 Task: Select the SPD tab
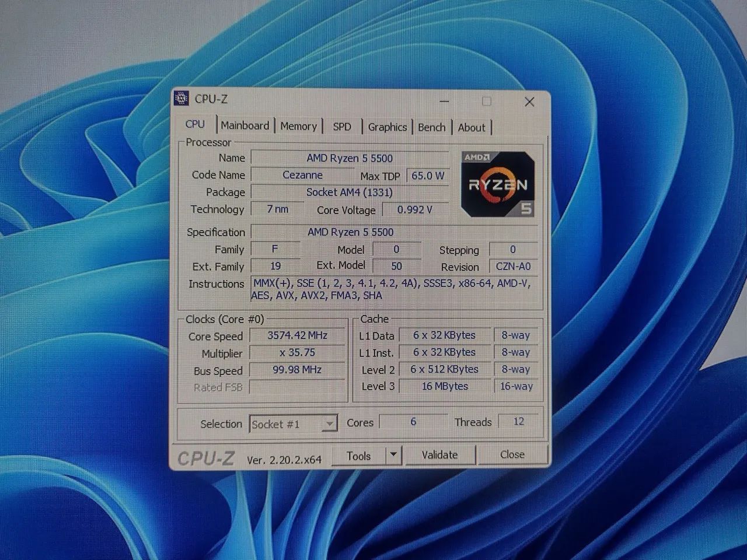(x=342, y=127)
